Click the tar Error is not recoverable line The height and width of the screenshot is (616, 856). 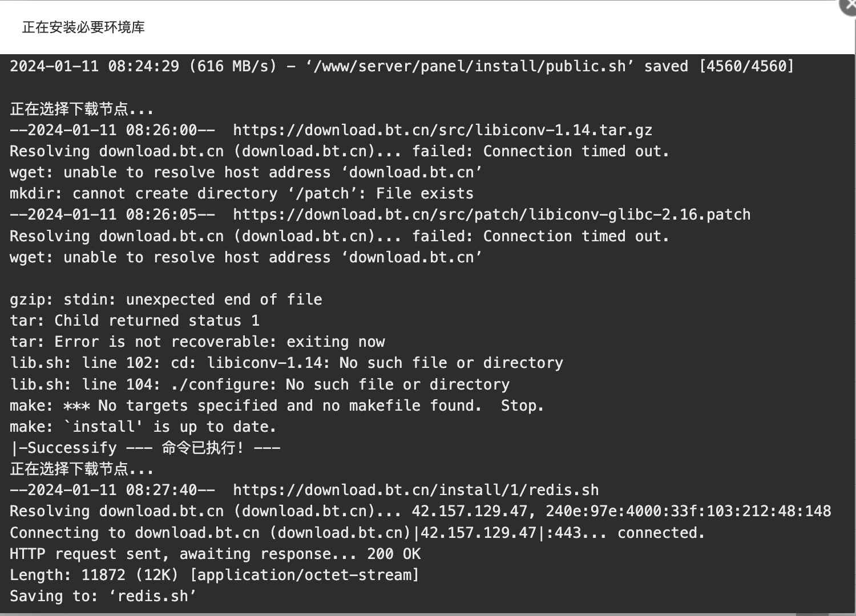197,342
